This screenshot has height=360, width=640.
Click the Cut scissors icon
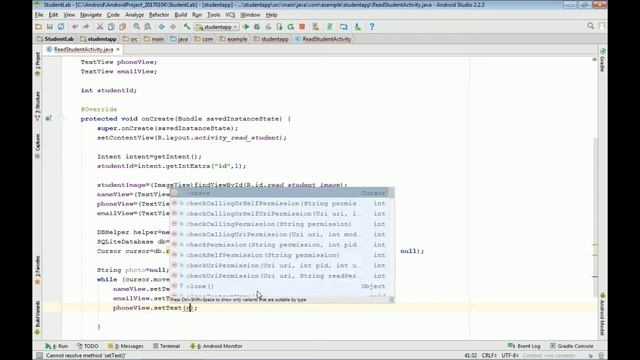100,27
